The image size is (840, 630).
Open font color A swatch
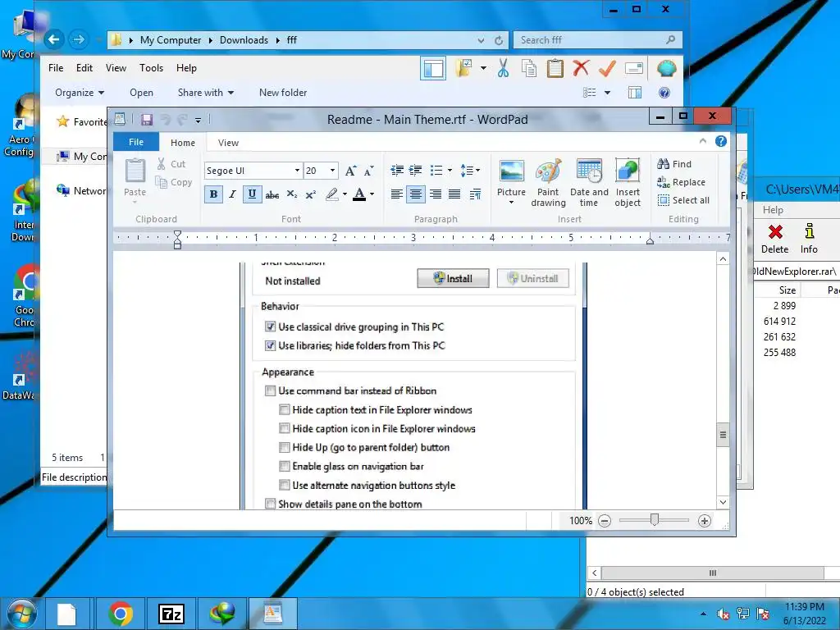coord(359,194)
